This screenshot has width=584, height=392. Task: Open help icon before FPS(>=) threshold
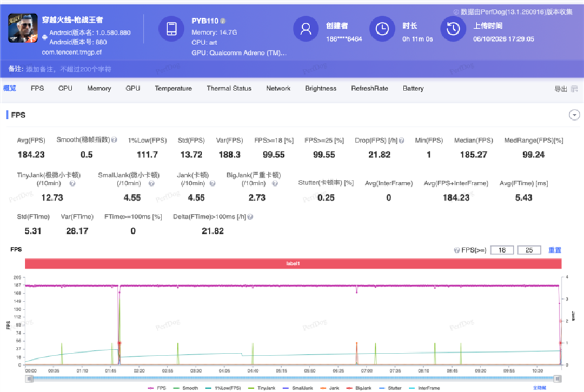tap(456, 250)
